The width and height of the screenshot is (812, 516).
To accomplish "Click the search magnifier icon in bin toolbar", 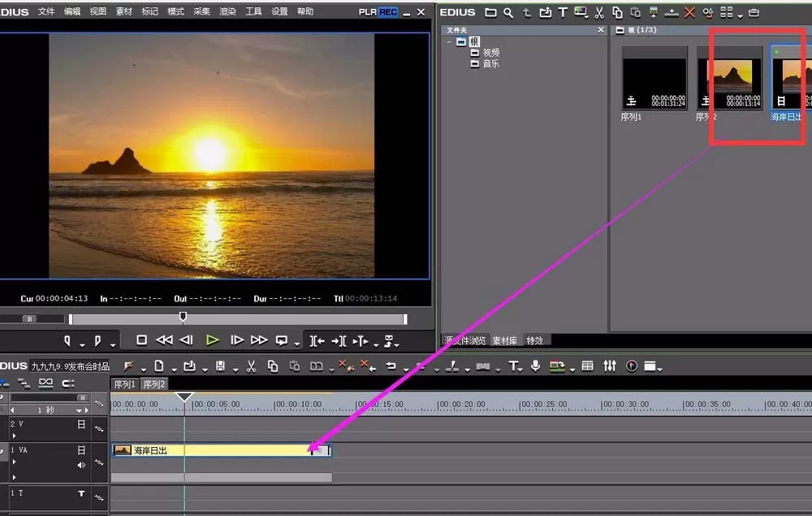I will 508,12.
